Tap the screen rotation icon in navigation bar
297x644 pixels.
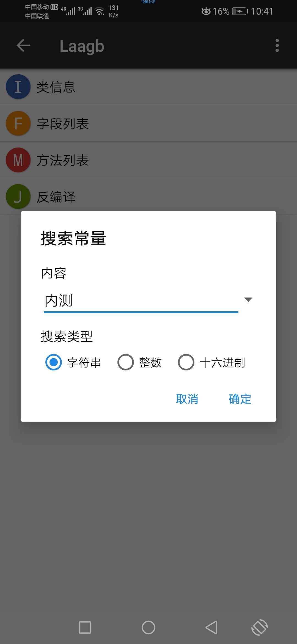[x=260, y=627]
